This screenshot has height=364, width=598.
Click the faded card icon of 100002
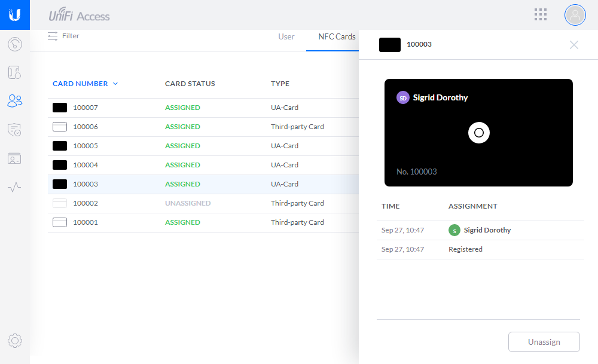(x=59, y=203)
